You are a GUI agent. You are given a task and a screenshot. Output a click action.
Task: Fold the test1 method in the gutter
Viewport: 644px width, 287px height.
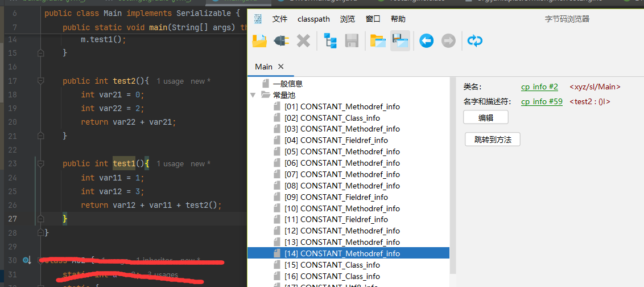pos(40,164)
